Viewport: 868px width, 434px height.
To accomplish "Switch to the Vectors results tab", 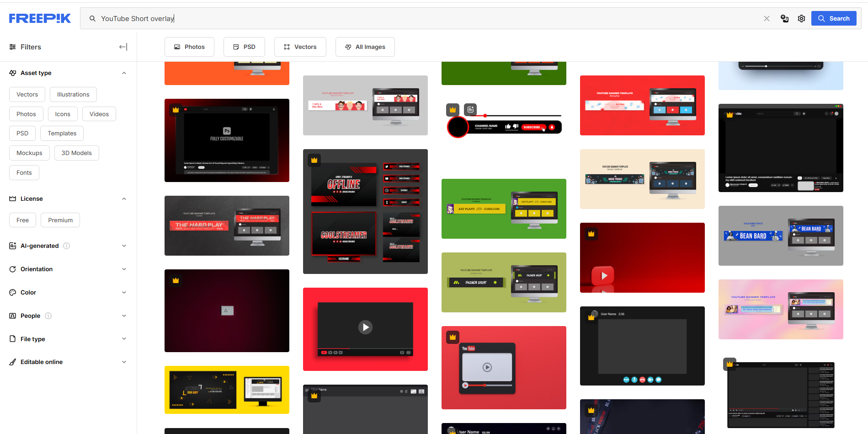I will 300,47.
